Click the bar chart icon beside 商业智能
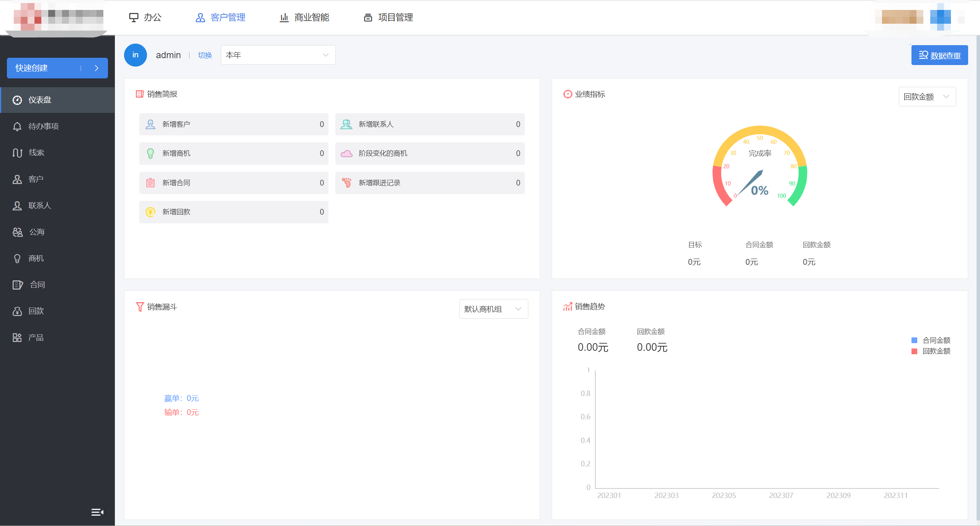This screenshot has height=526, width=980. pyautogui.click(x=284, y=17)
